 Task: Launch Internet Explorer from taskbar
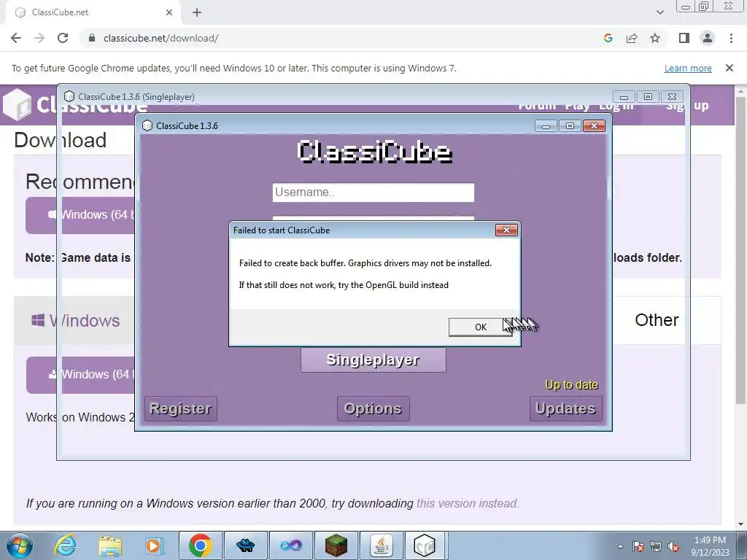[x=65, y=545]
